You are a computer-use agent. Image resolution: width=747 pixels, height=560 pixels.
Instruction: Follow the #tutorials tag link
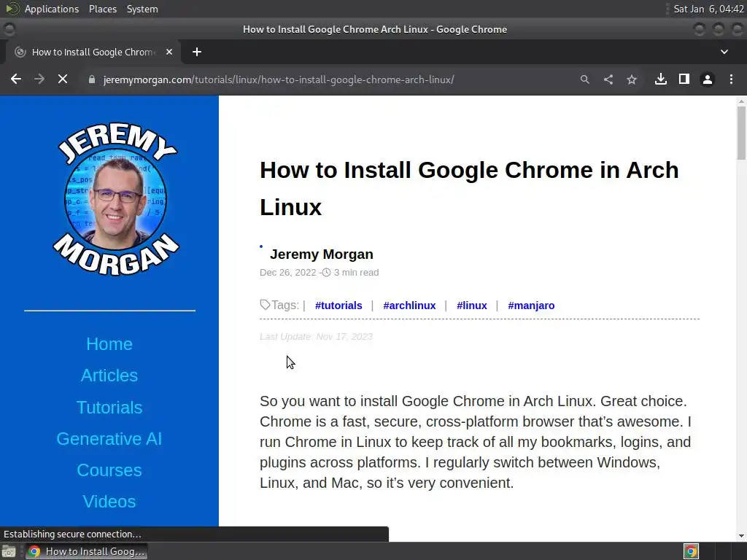click(x=338, y=306)
